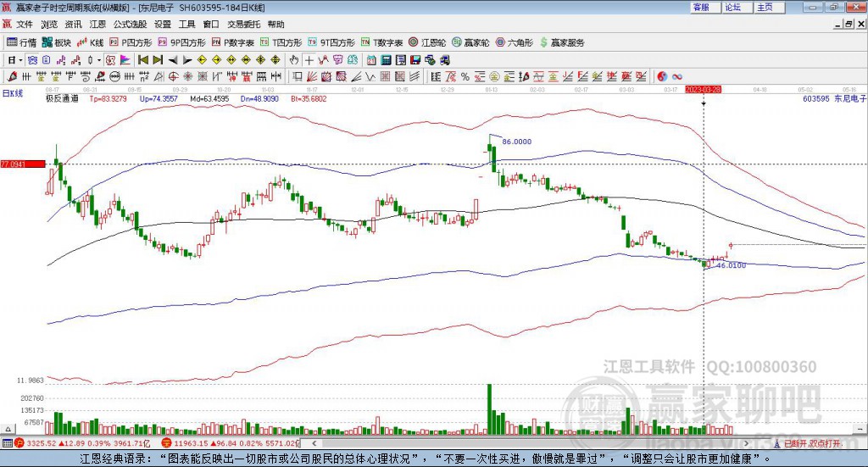Image resolution: width=868 pixels, height=467 pixels.
Task: Click the Tp=83.9279 indicator value
Action: coord(108,98)
